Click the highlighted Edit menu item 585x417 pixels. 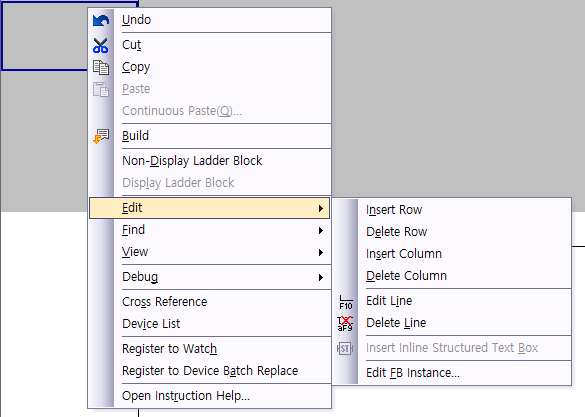tap(210, 208)
